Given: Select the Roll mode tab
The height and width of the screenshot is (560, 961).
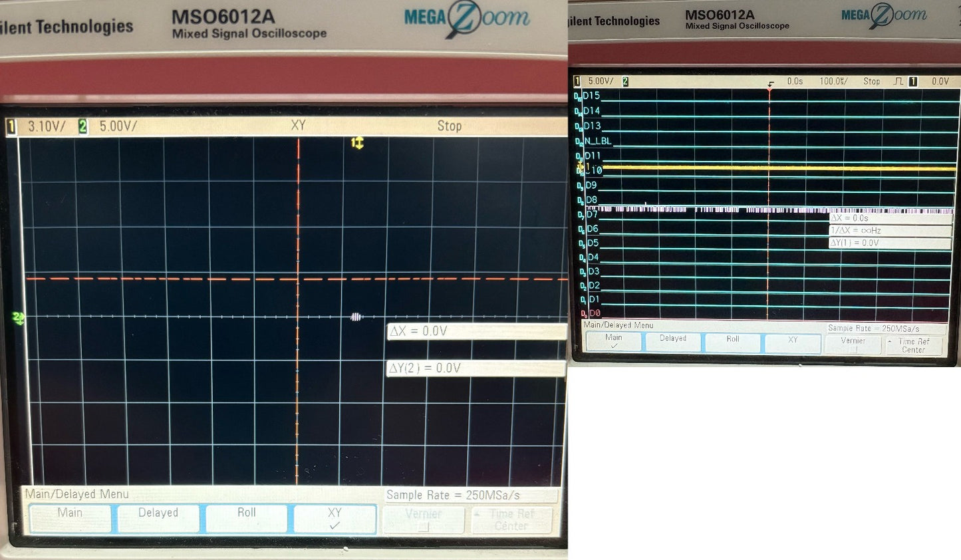Looking at the screenshot, I should pyautogui.click(x=247, y=513).
